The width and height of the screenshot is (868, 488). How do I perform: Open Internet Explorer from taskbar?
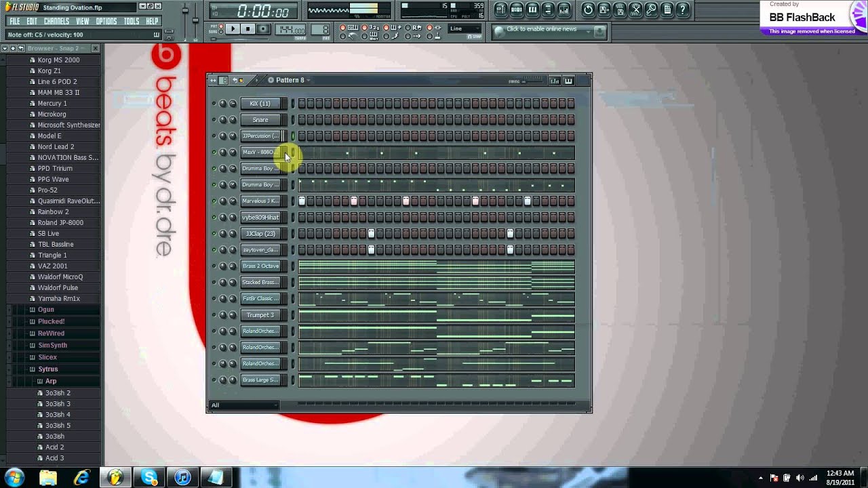pyautogui.click(x=81, y=477)
